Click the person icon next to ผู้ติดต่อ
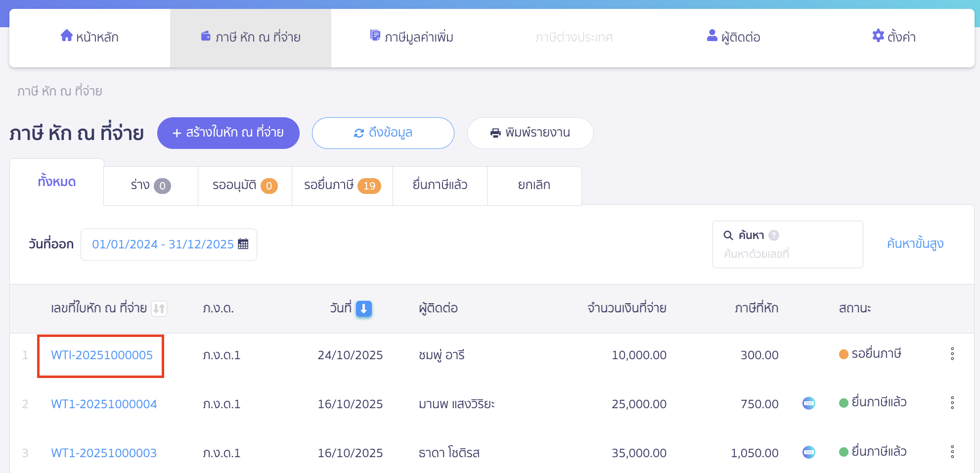Viewport: 980px width, 473px height. (x=711, y=35)
